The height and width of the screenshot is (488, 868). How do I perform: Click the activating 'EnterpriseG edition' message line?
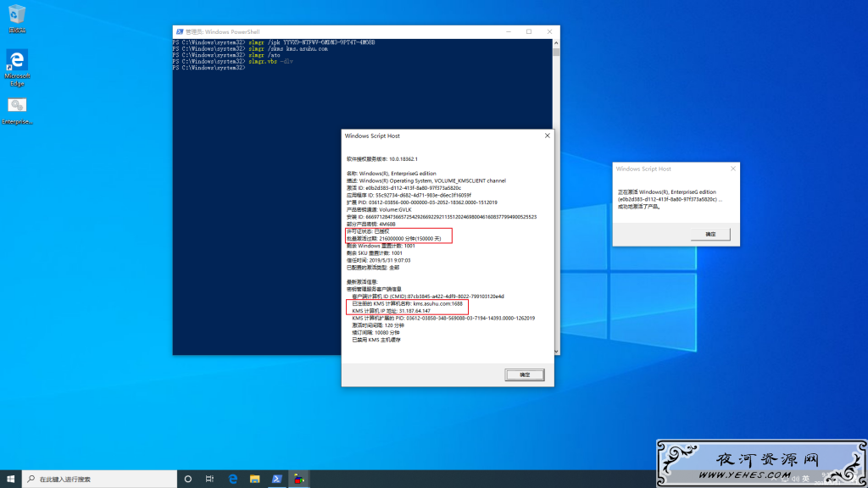pyautogui.click(x=666, y=192)
